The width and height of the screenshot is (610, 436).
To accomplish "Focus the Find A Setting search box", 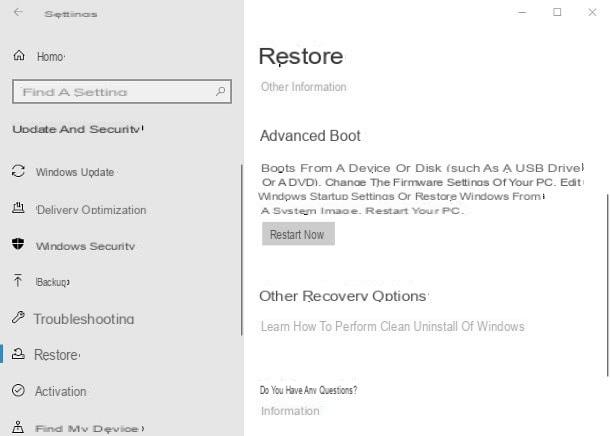I will coord(122,91).
